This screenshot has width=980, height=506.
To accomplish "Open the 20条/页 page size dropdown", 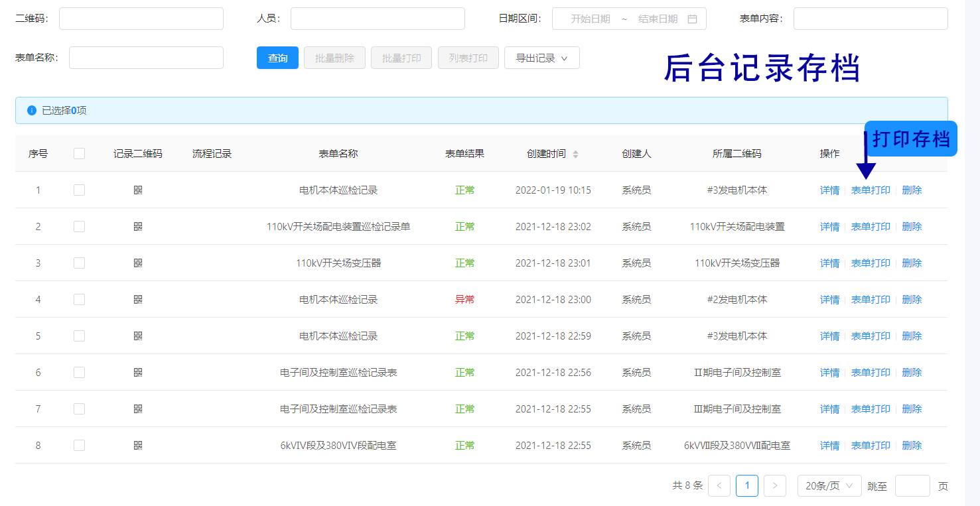I will pyautogui.click(x=829, y=486).
